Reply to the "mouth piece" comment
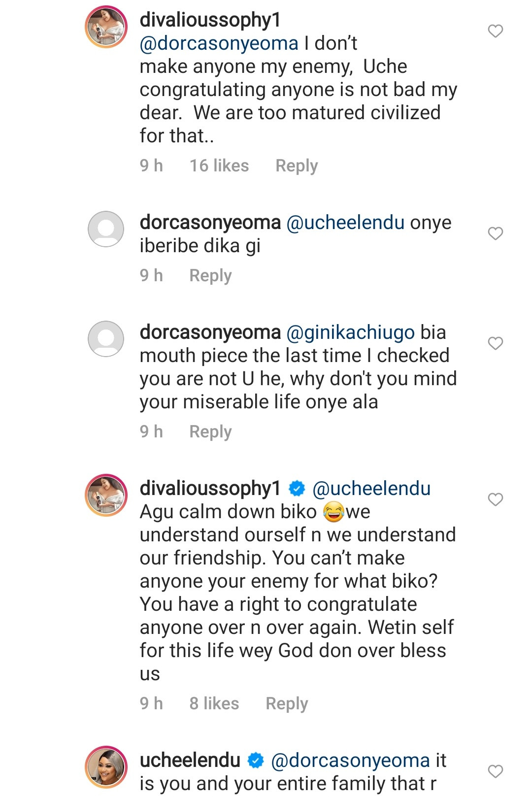Image resolution: width=532 pixels, height=797 pixels. point(210,432)
